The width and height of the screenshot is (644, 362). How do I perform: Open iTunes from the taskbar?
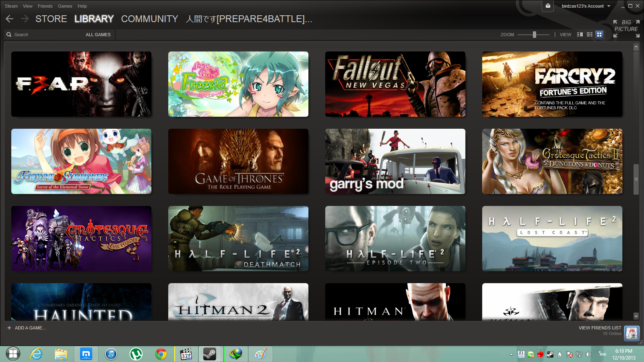111,354
